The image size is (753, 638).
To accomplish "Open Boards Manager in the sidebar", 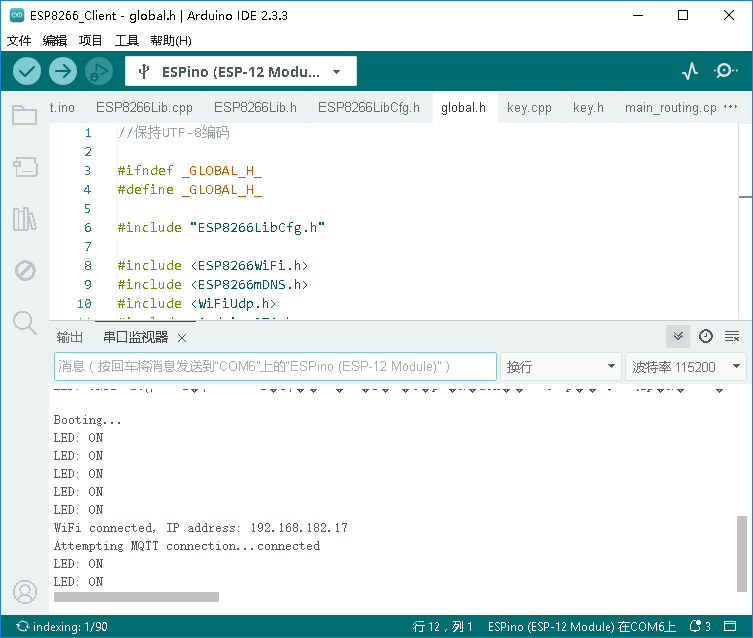I will click(x=25, y=167).
